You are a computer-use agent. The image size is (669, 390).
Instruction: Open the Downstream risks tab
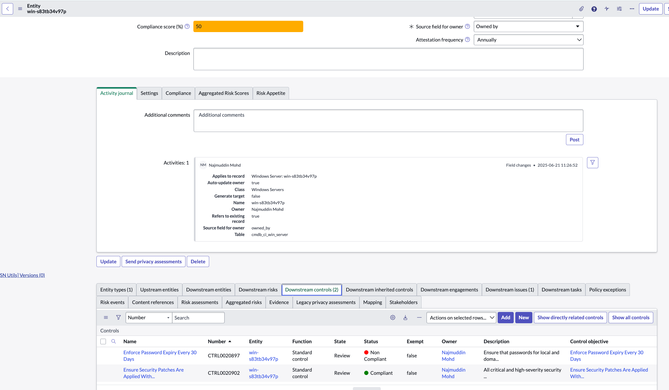click(x=258, y=290)
